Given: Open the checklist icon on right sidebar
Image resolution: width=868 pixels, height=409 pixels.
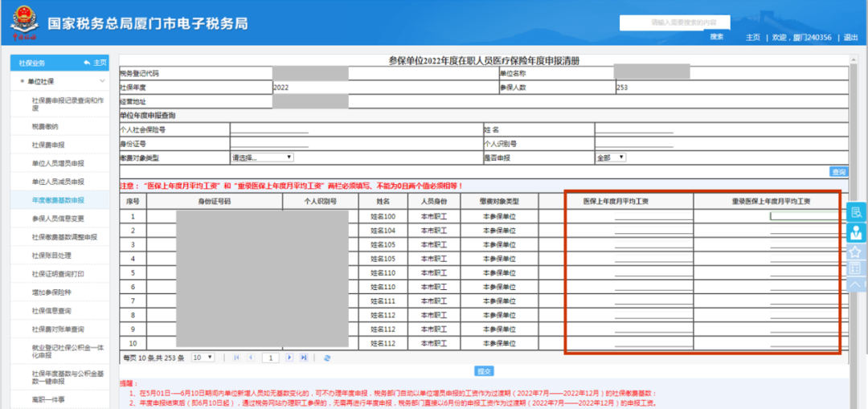Looking at the screenshot, I should pos(856,268).
